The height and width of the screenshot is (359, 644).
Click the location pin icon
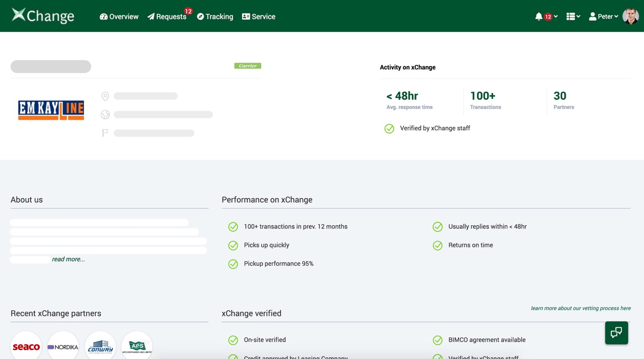click(x=105, y=96)
